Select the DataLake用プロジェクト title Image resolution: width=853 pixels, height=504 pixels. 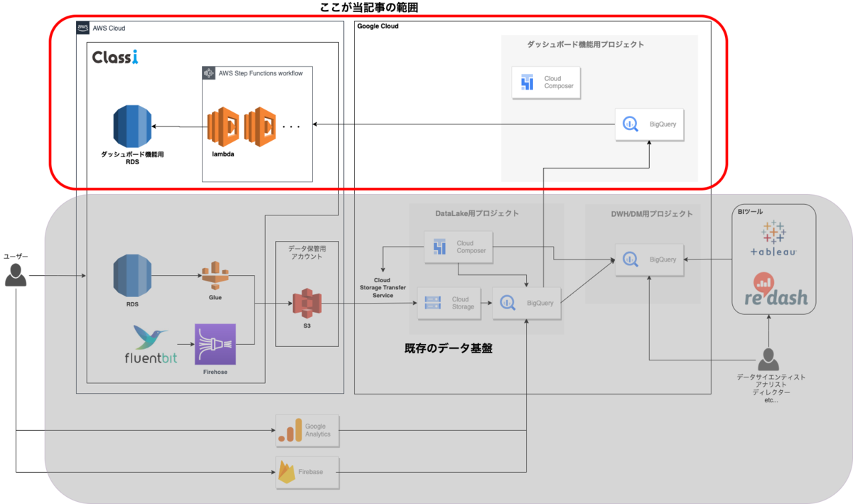[x=476, y=213]
